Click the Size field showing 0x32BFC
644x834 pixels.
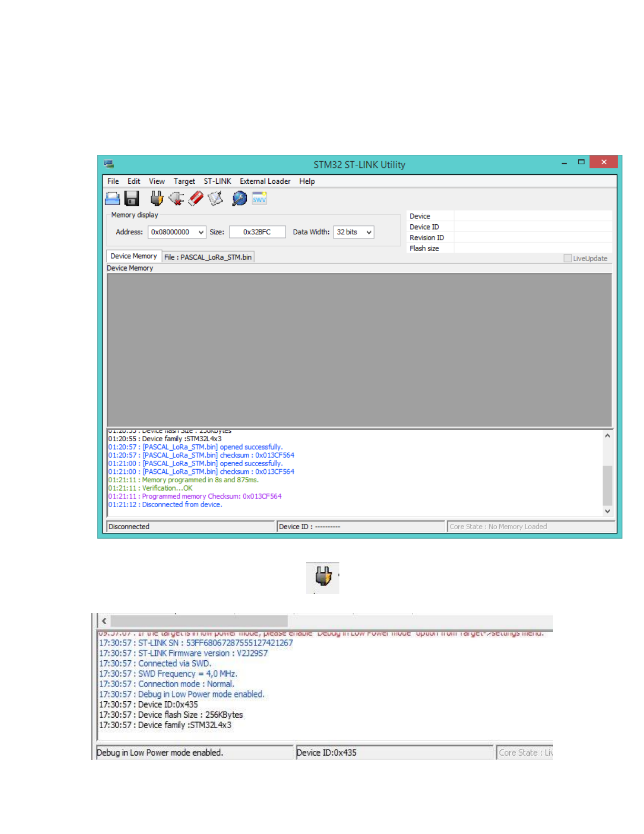[x=257, y=232]
